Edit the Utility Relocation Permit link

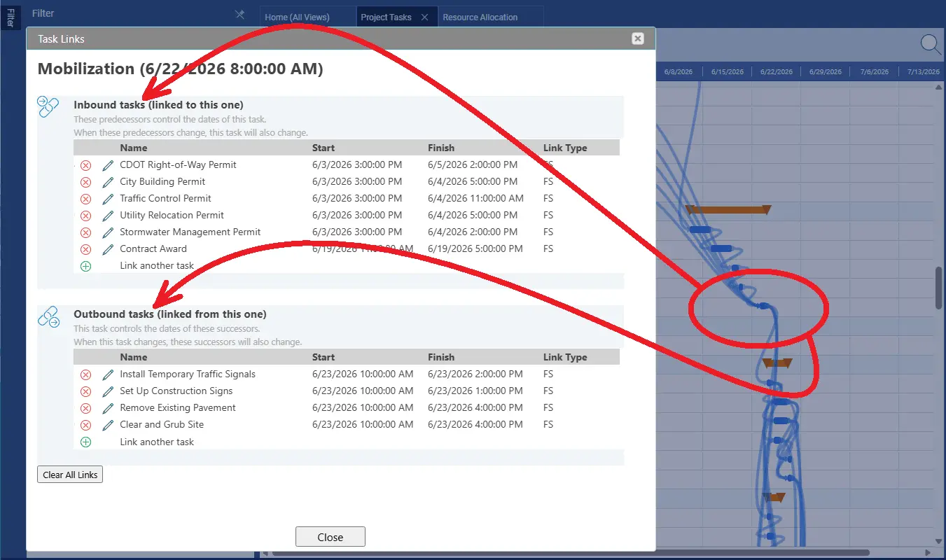click(x=108, y=216)
